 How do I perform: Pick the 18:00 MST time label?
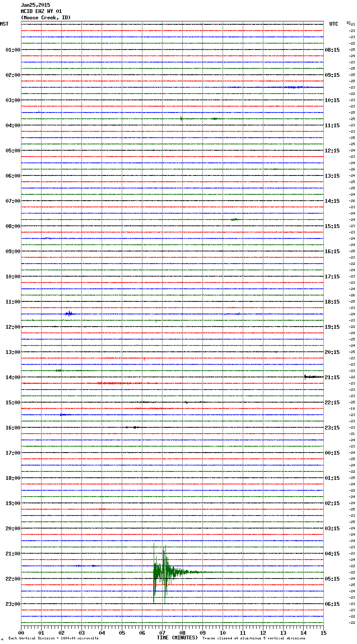[x=13, y=478]
